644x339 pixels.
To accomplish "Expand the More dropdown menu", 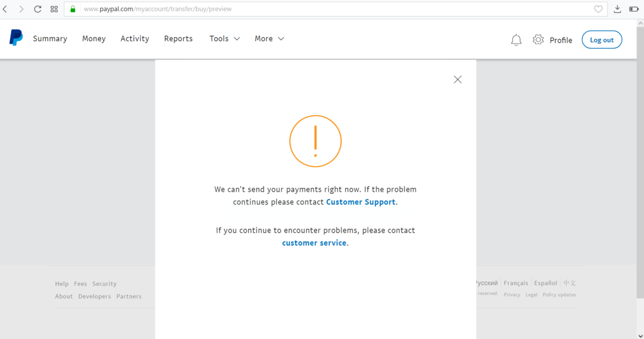I will click(269, 39).
